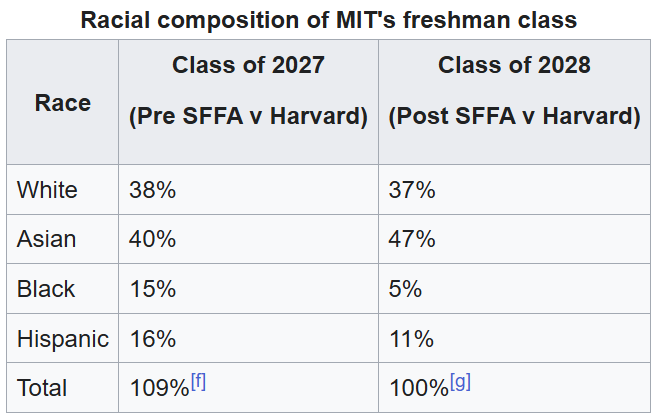Click the 5% Black cell

pos(514,289)
